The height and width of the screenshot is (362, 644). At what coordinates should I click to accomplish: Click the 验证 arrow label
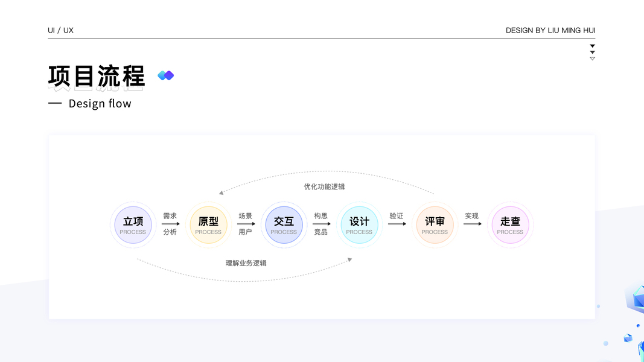tap(396, 216)
